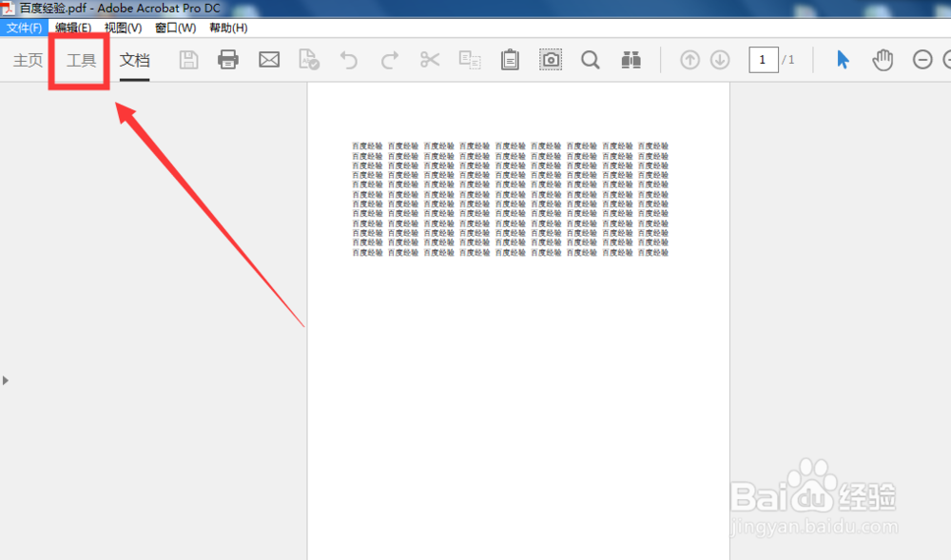Switch to the 工具 tab
Image resolution: width=951 pixels, height=560 pixels.
(81, 60)
